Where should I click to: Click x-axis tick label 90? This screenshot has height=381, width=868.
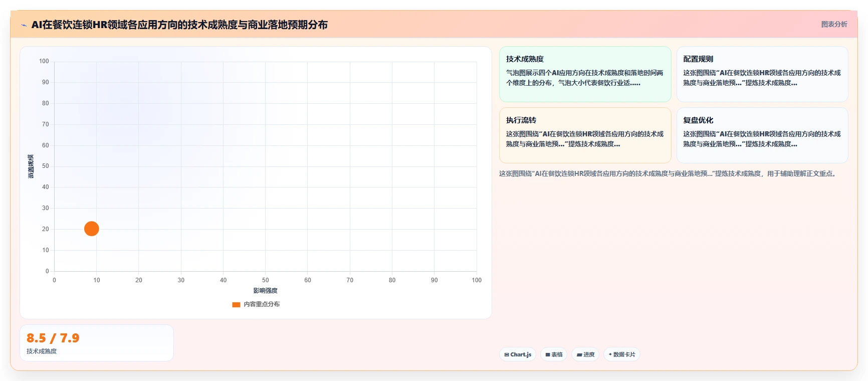click(x=434, y=280)
